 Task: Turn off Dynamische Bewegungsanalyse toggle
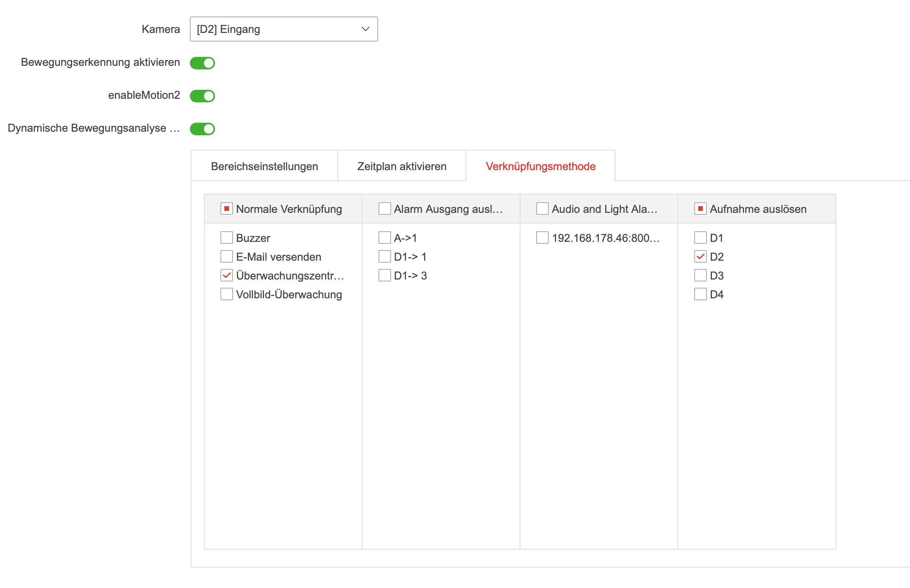click(202, 129)
